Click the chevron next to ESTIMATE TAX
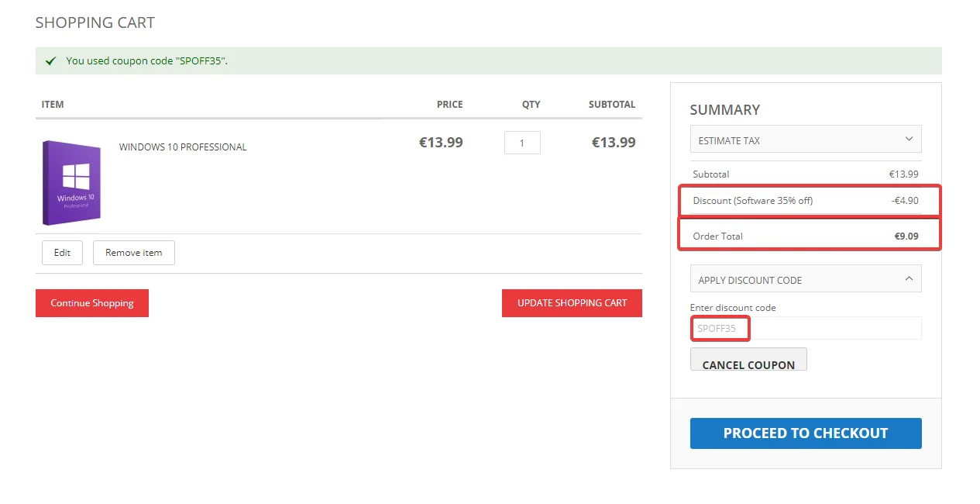The image size is (980, 504). [909, 140]
